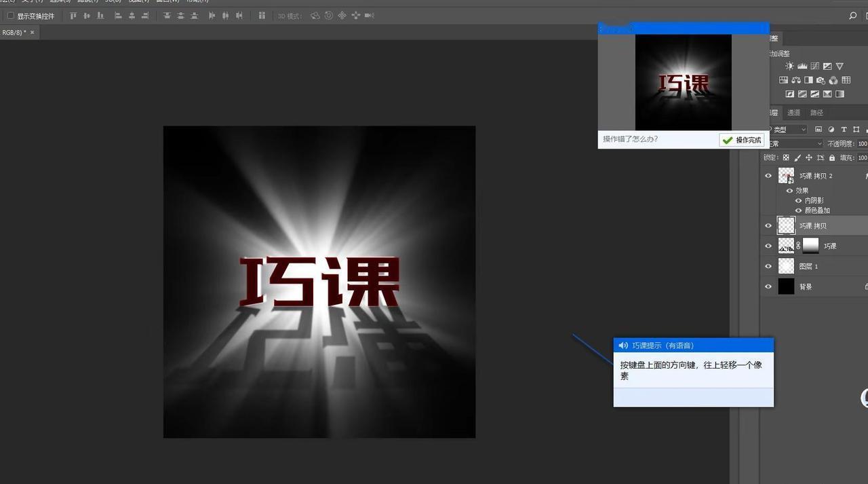Add an Invert adjustment
The image size is (868, 484).
pyautogui.click(x=790, y=94)
